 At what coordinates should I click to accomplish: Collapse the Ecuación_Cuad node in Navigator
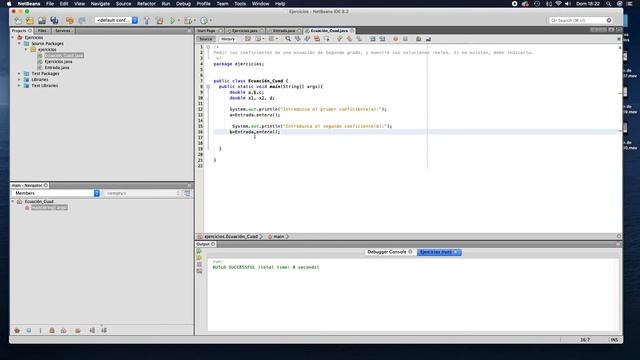coord(13,202)
